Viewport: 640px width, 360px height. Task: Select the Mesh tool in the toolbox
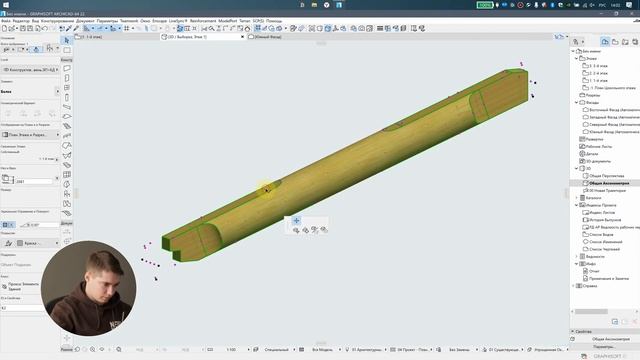point(67,213)
